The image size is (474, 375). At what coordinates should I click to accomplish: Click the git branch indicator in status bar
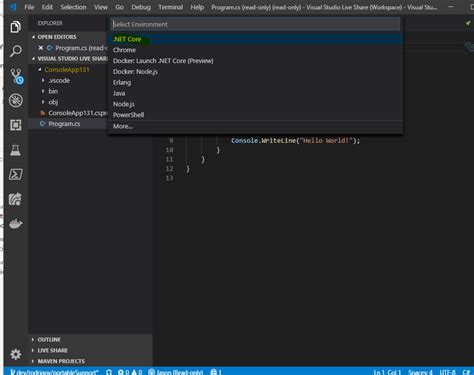[x=54, y=372]
